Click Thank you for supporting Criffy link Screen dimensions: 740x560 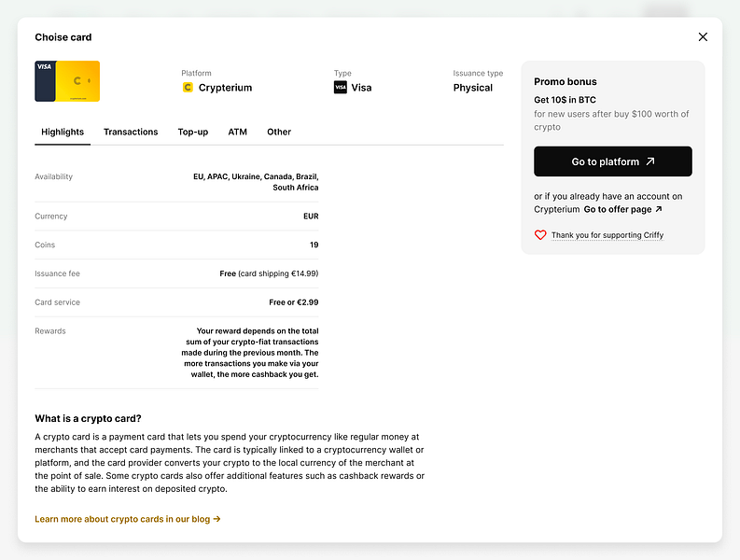tap(607, 235)
